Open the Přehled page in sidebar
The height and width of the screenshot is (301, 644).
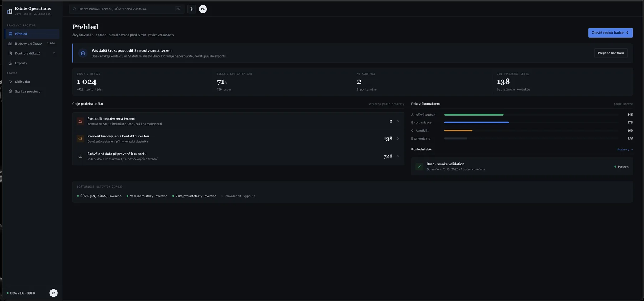[x=32, y=34]
